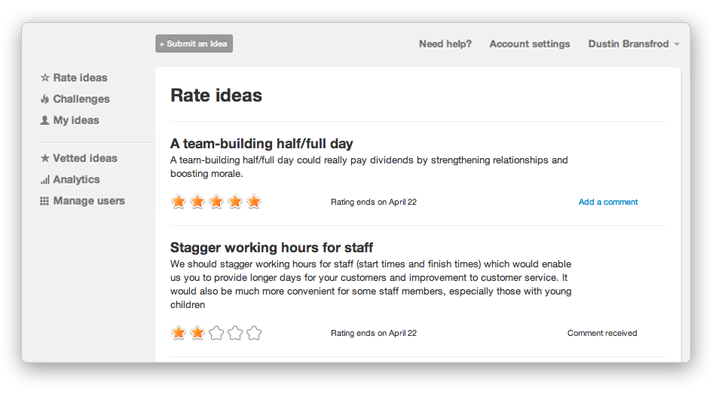
Task: Click the person icon beside My ideas
Action: 45,120
